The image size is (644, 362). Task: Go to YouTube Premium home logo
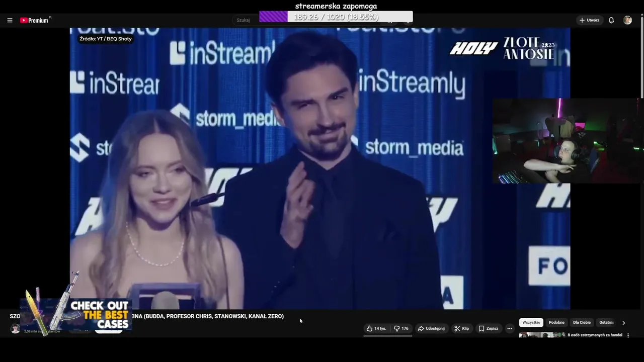35,20
